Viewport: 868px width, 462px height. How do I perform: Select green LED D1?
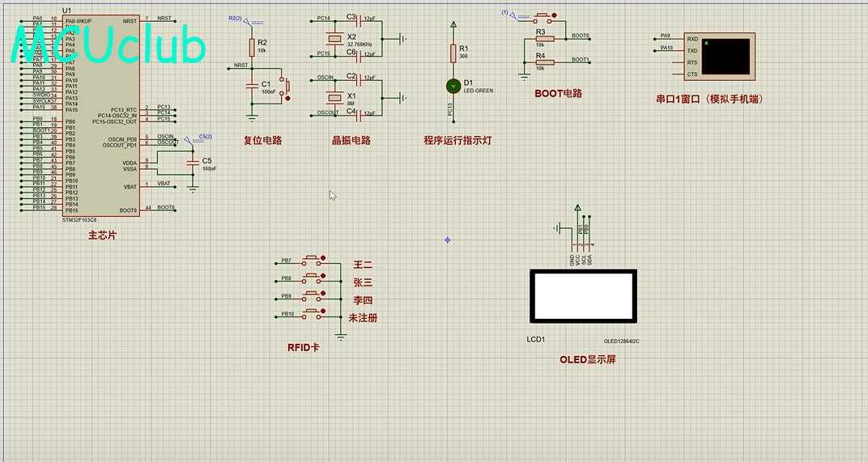click(453, 87)
